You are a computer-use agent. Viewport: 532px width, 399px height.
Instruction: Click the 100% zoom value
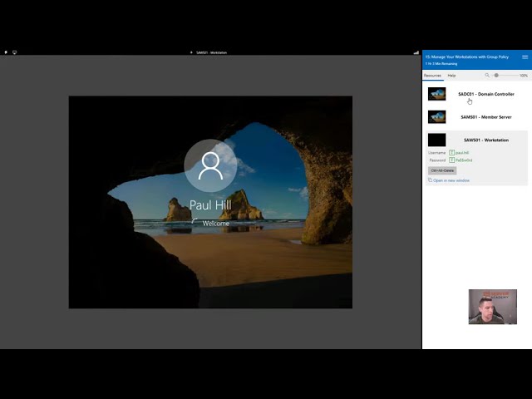click(x=524, y=76)
